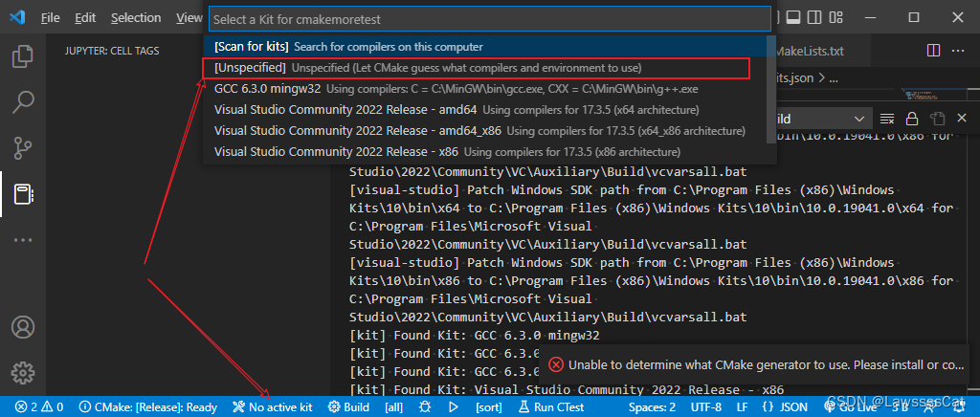
Task: Launch the debugger bug icon in status bar
Action: click(x=426, y=407)
